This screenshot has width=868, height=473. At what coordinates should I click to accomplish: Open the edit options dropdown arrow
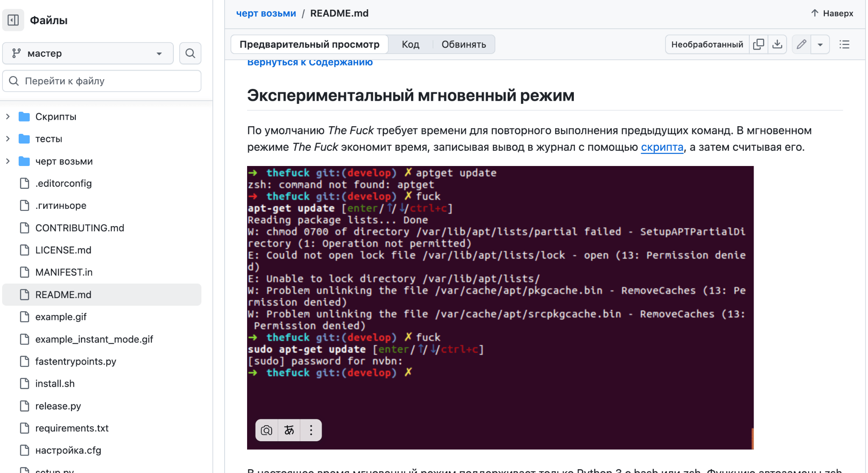coord(821,44)
